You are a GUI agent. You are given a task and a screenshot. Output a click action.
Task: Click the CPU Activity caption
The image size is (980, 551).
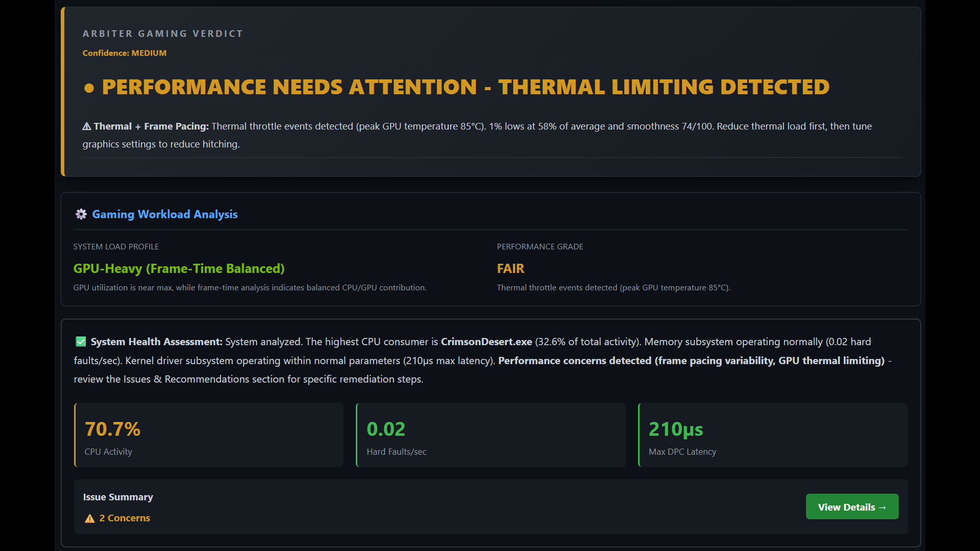108,452
